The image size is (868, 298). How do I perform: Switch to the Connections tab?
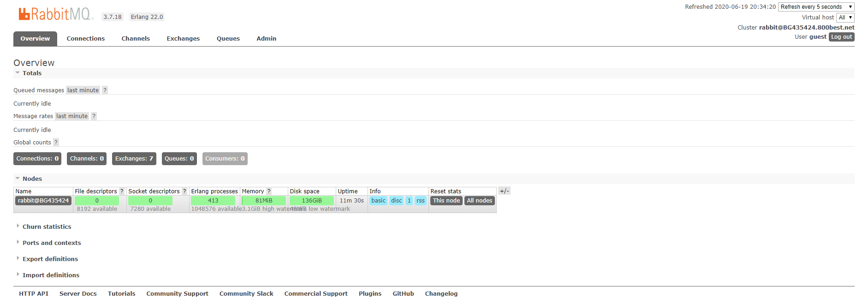click(x=86, y=39)
